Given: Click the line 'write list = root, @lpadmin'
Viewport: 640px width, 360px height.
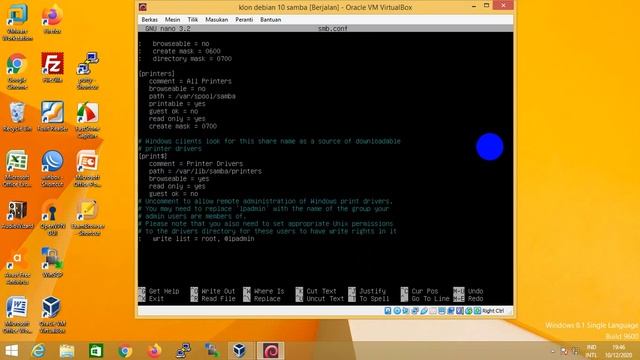Looking at the screenshot, I should pos(203,239).
